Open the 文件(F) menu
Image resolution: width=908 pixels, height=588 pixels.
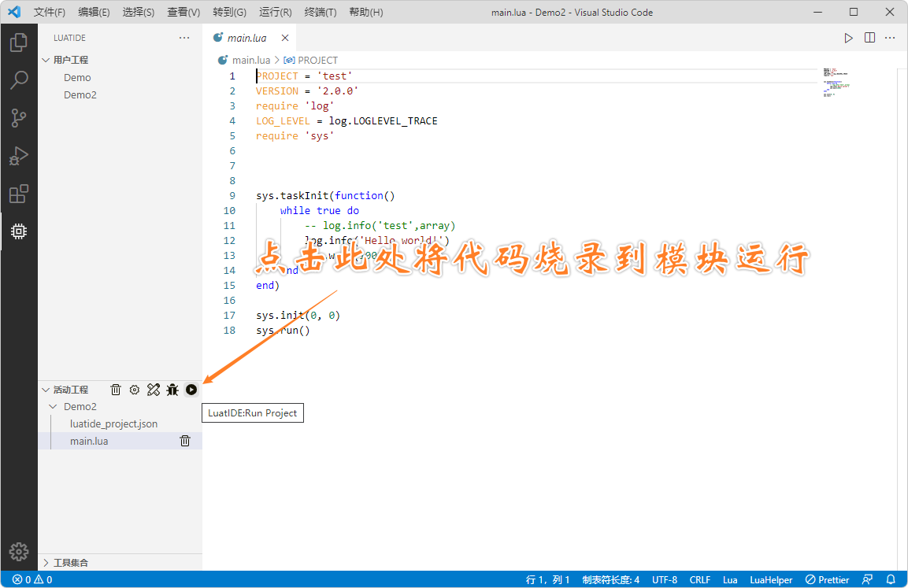[x=50, y=12]
